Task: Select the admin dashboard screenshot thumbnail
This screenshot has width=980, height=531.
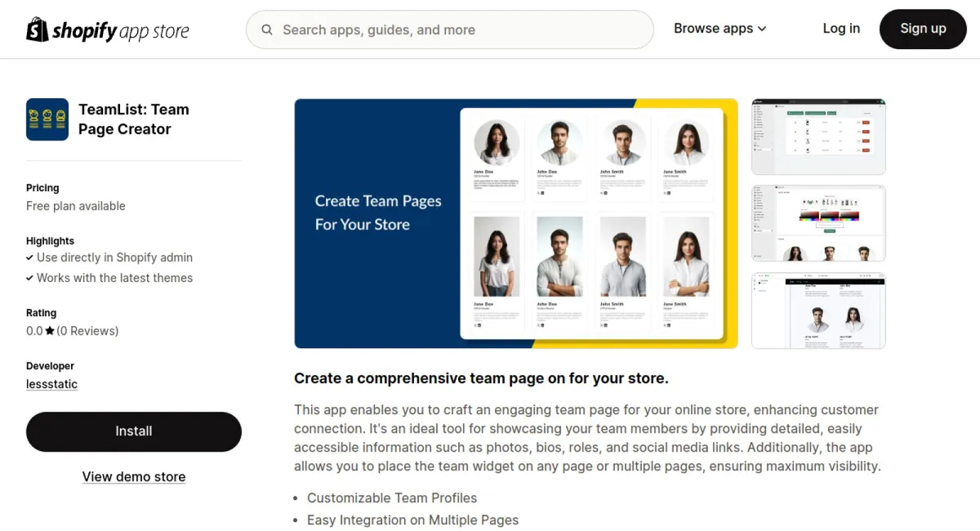Action: click(x=817, y=136)
